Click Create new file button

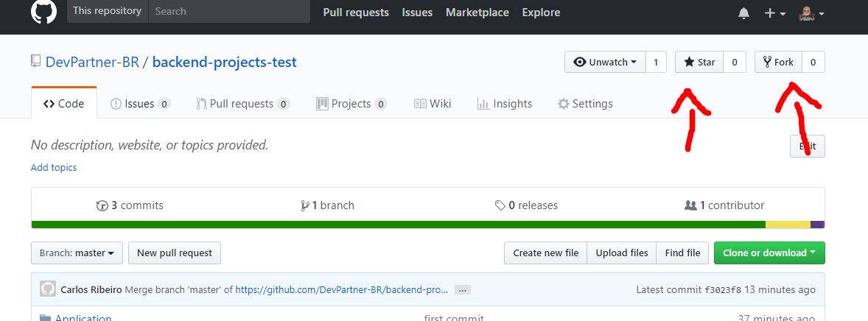coord(545,253)
